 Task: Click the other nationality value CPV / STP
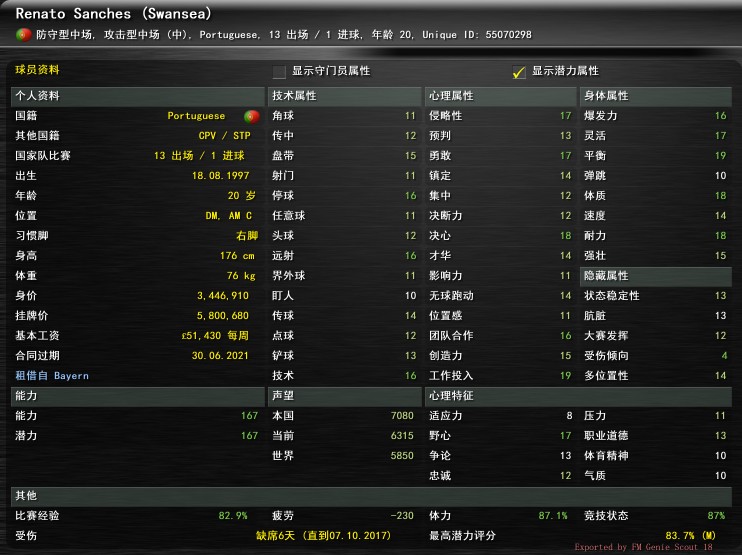click(224, 136)
